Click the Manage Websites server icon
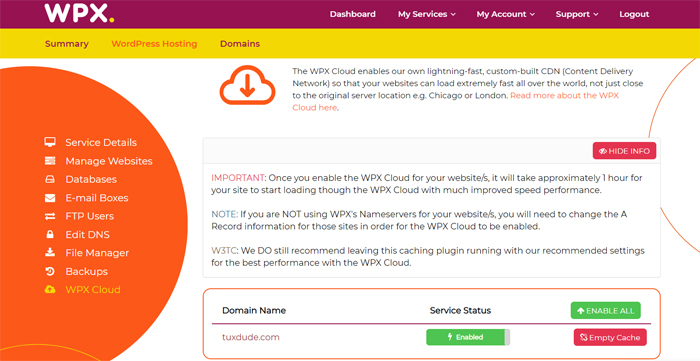The image size is (700, 361). [50, 161]
